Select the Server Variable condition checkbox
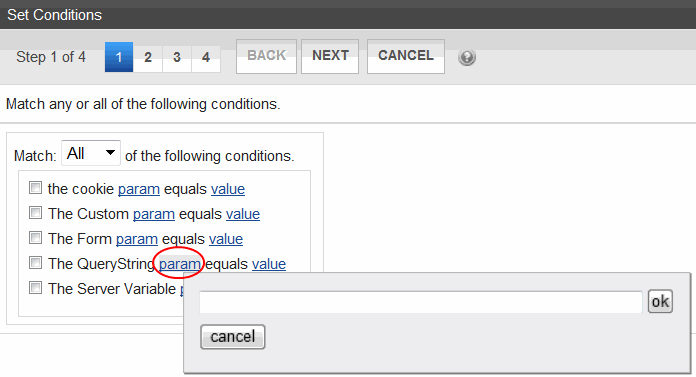The height and width of the screenshot is (377, 696). click(36, 287)
